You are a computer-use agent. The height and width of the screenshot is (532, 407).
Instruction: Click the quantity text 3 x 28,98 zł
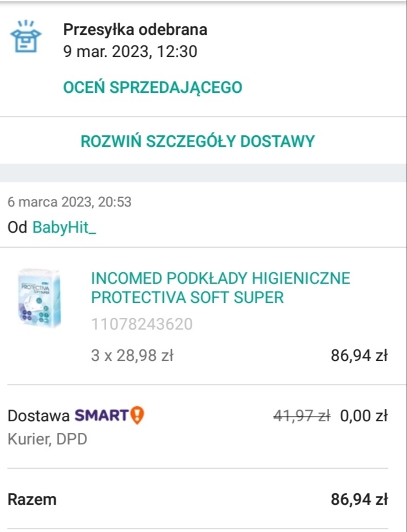coord(132,356)
